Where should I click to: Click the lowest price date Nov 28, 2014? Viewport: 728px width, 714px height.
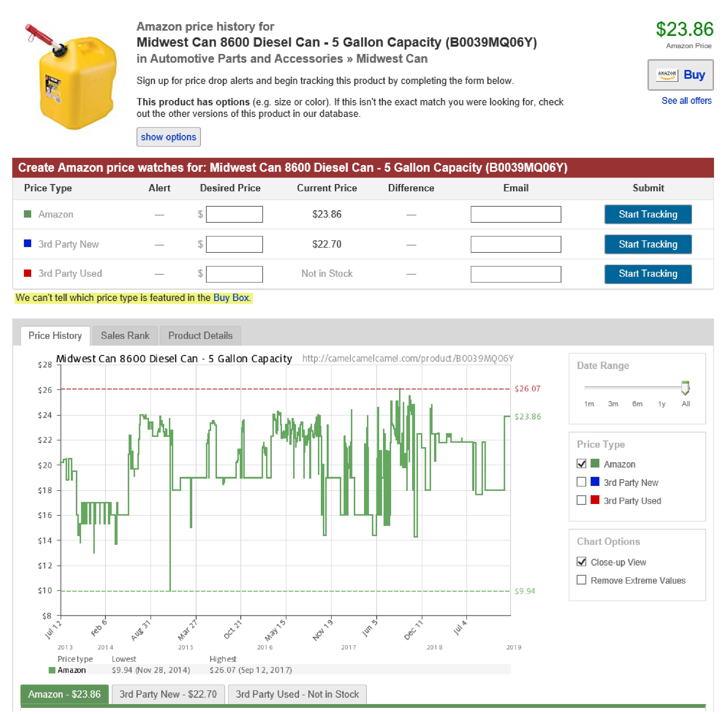[163, 671]
